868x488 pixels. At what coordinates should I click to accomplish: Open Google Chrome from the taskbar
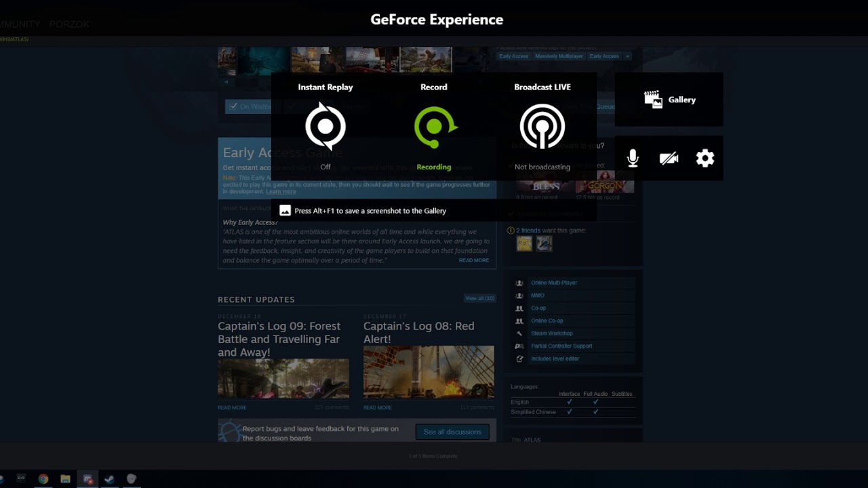pos(43,479)
